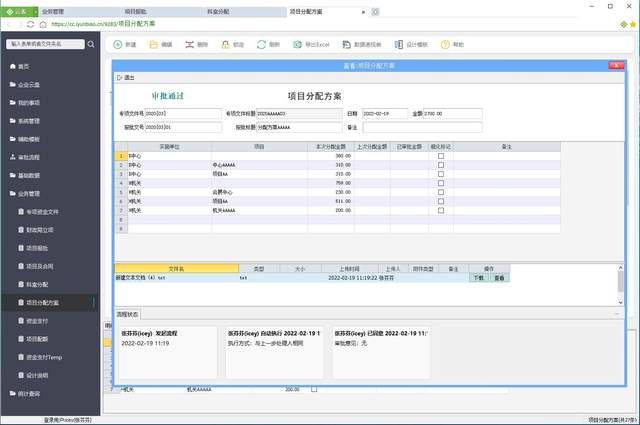The image size is (640, 425).
Task: Click the design template icon in toolbar
Action: (x=398, y=45)
